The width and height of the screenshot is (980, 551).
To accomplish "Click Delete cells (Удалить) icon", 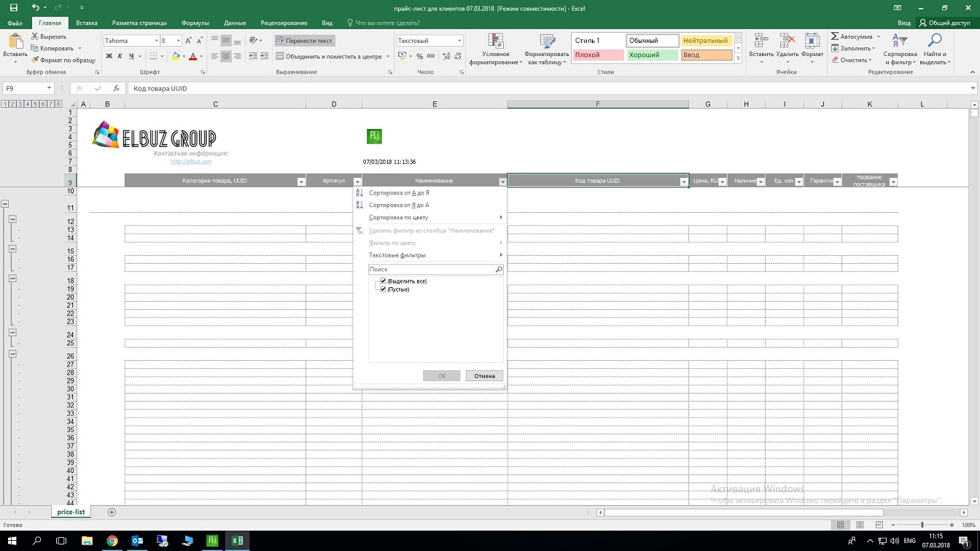I will pos(787,47).
